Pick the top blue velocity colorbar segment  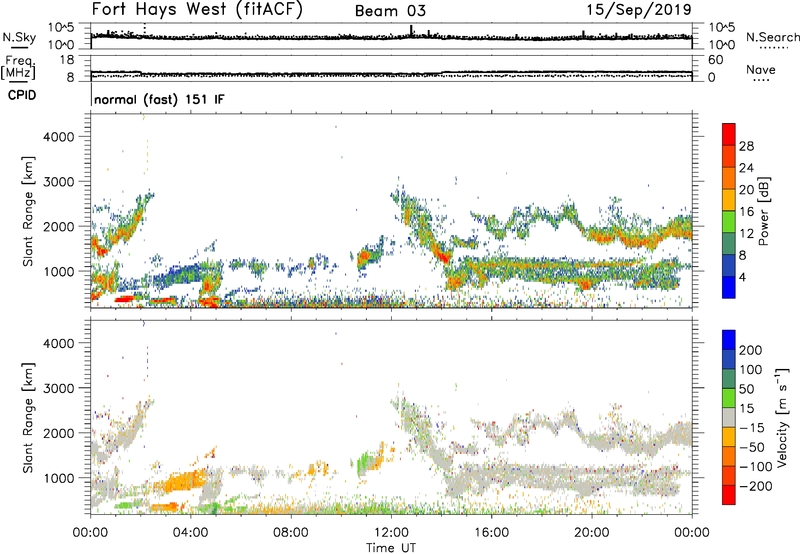729,340
